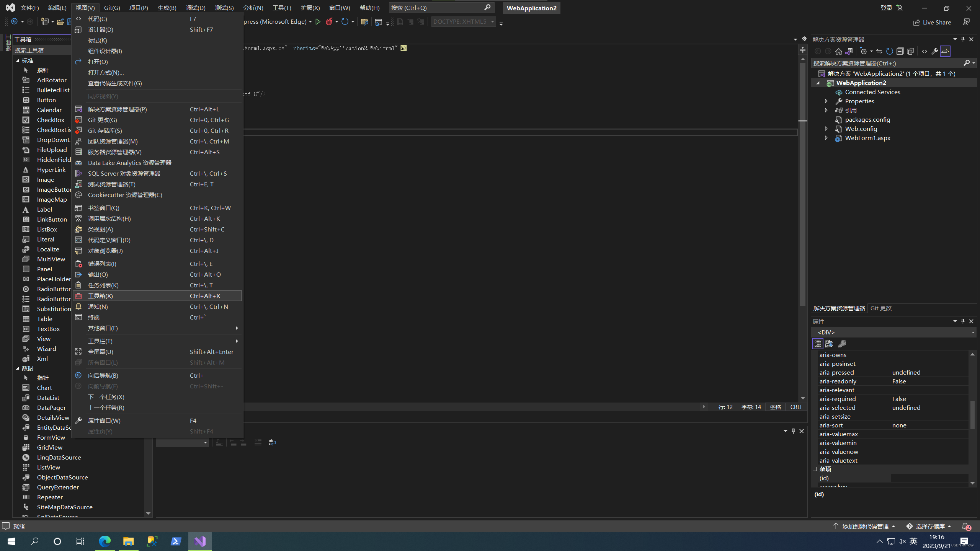Collapse the 标准 toolbox section
980x551 pixels.
18,61
